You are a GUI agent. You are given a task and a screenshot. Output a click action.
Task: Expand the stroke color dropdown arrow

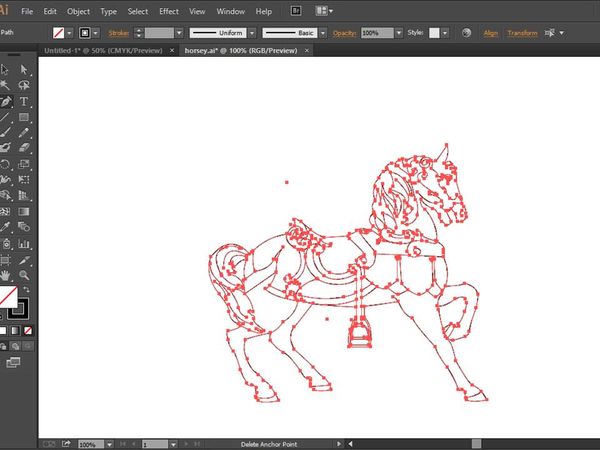pos(95,33)
